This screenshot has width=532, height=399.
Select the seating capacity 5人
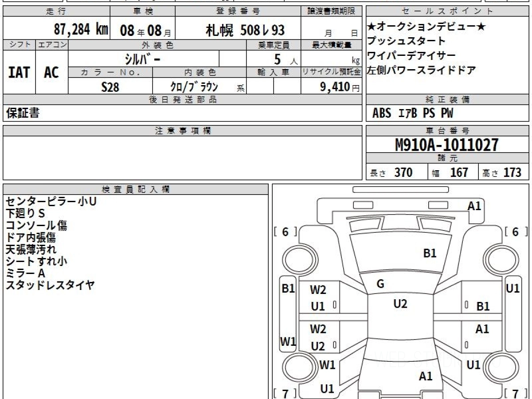(286, 59)
